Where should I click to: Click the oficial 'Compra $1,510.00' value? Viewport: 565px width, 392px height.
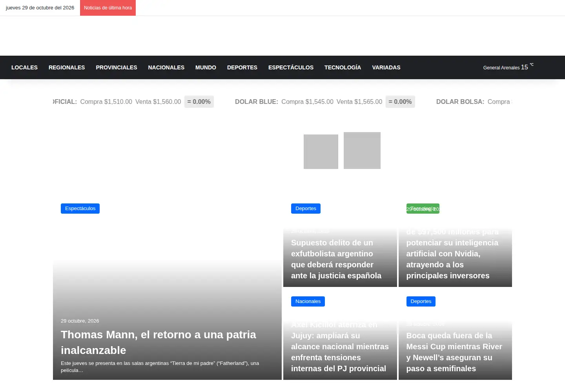point(106,102)
